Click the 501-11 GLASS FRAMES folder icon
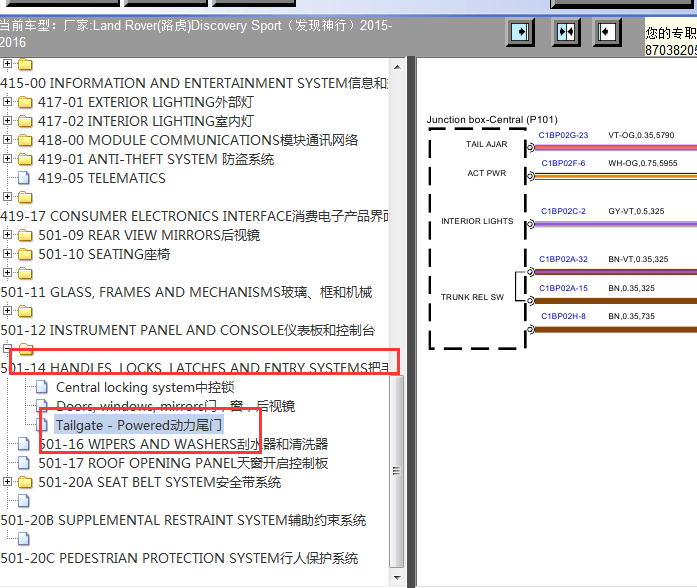Viewport: 697px width, 588px height. pos(25,273)
